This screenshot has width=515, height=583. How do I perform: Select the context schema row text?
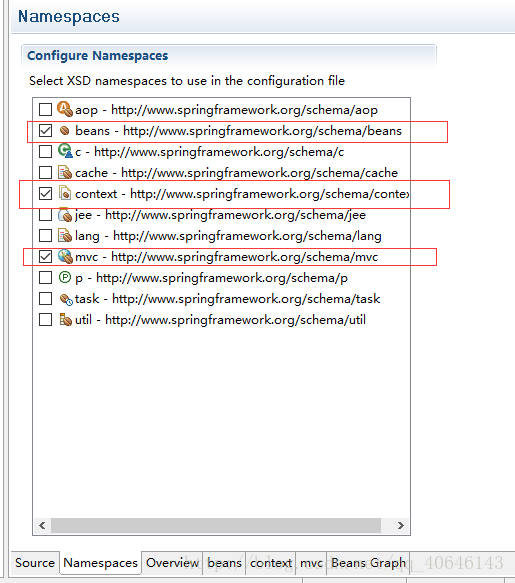tap(242, 194)
